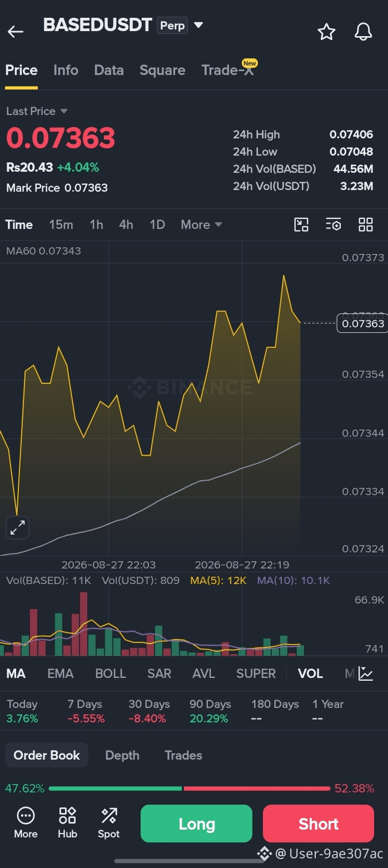Tap the 52.38% ask percentage

tap(354, 789)
